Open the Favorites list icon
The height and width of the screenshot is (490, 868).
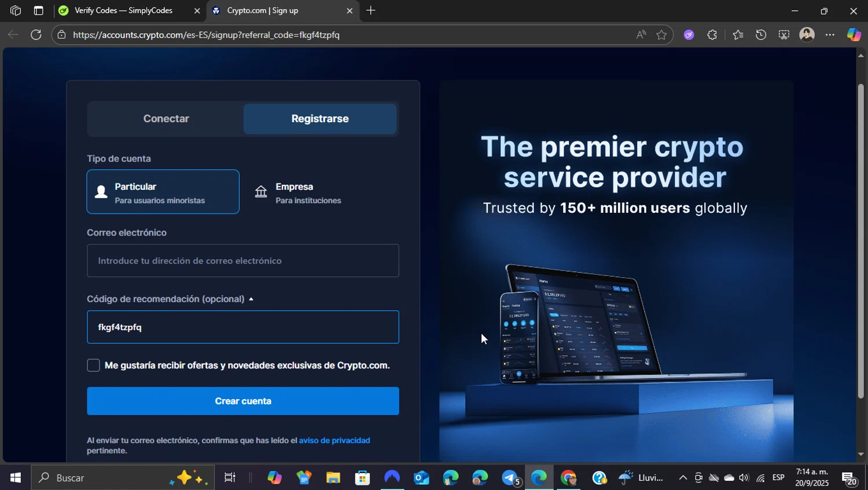[738, 35]
